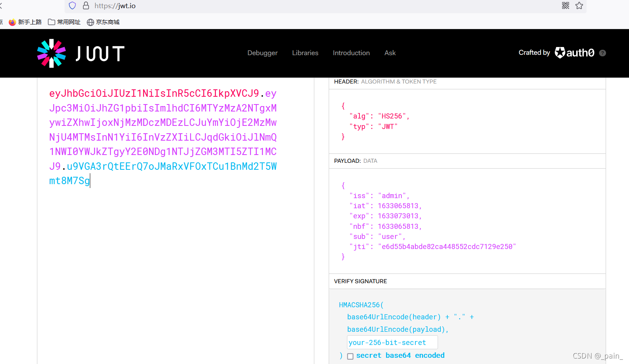Click the "iss": "admin" payload line
Viewport: 629px width, 364px height.
click(x=379, y=196)
